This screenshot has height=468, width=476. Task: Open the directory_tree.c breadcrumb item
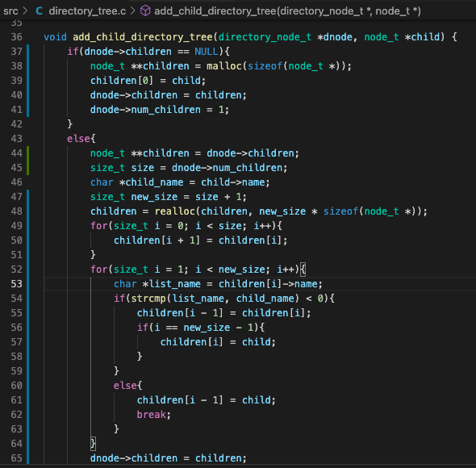[x=87, y=11]
